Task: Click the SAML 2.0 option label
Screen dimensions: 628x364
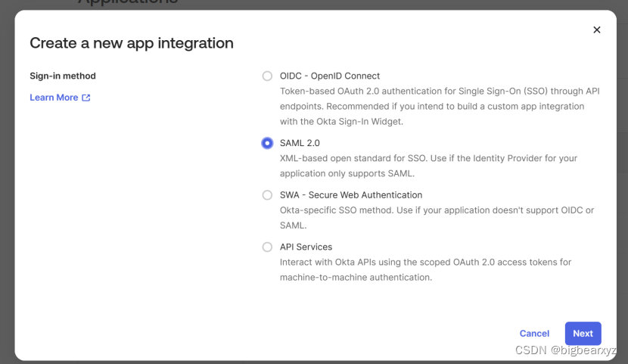Action: click(x=300, y=143)
